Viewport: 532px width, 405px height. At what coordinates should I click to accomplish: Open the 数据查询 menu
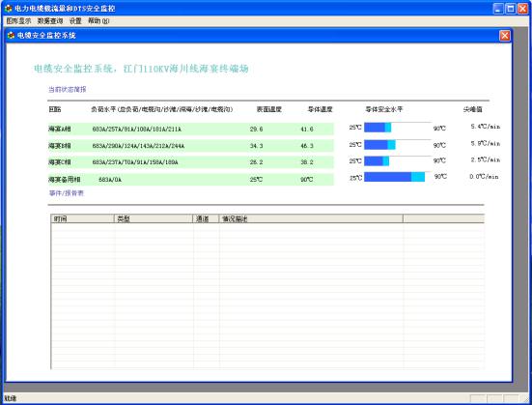tap(50, 21)
